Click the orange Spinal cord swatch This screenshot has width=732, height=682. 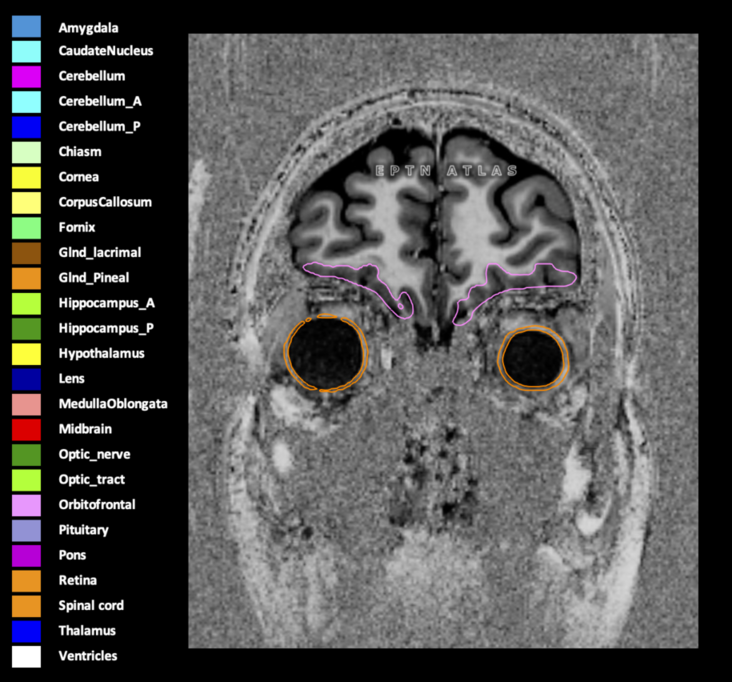(26, 606)
